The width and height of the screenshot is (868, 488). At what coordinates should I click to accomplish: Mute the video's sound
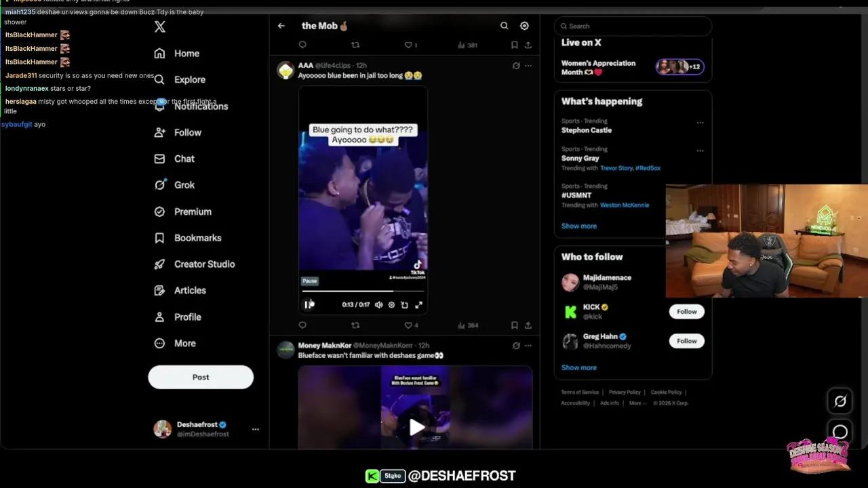[378, 305]
